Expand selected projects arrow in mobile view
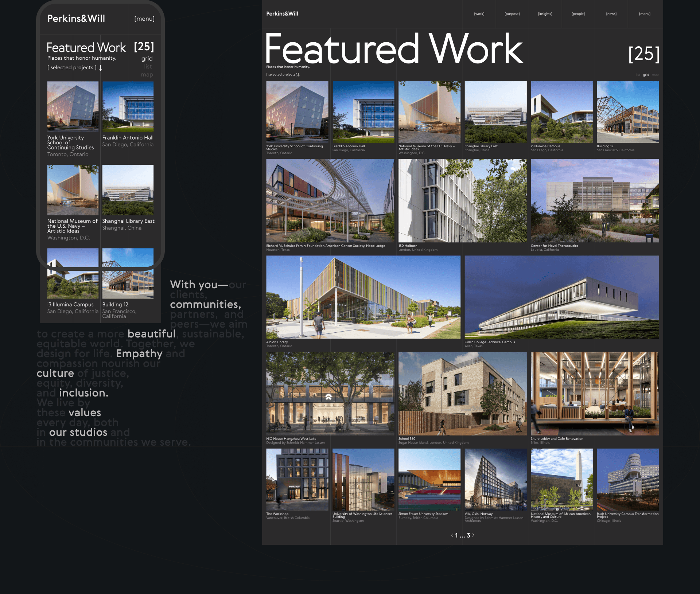700x594 pixels. [x=101, y=68]
